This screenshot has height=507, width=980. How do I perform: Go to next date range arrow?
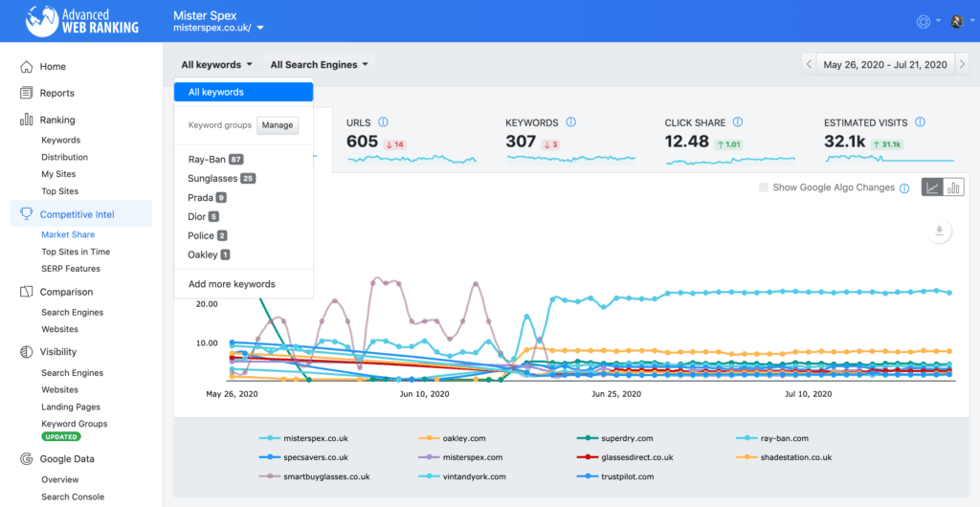963,64
